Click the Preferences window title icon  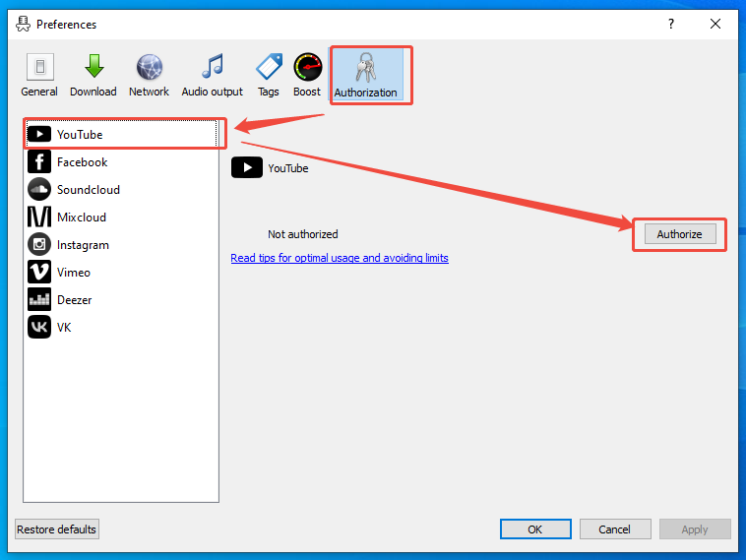click(23, 24)
